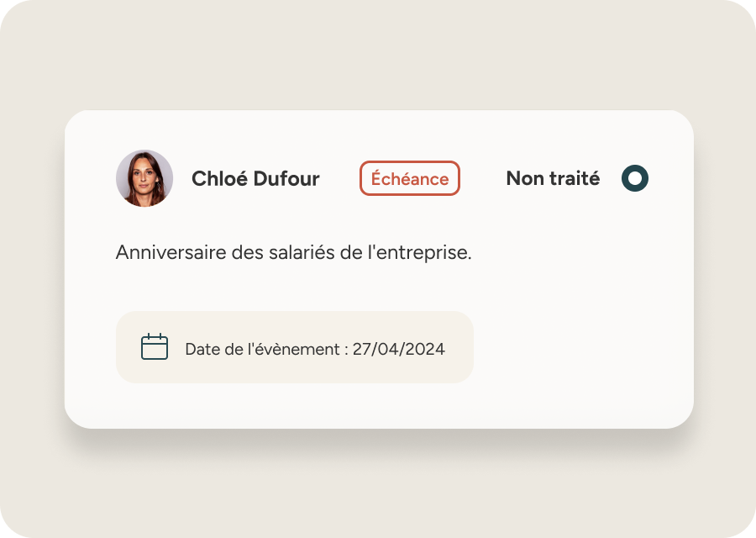Click the word "Non" in the status label
Screen dimensions: 756x538
point(525,178)
